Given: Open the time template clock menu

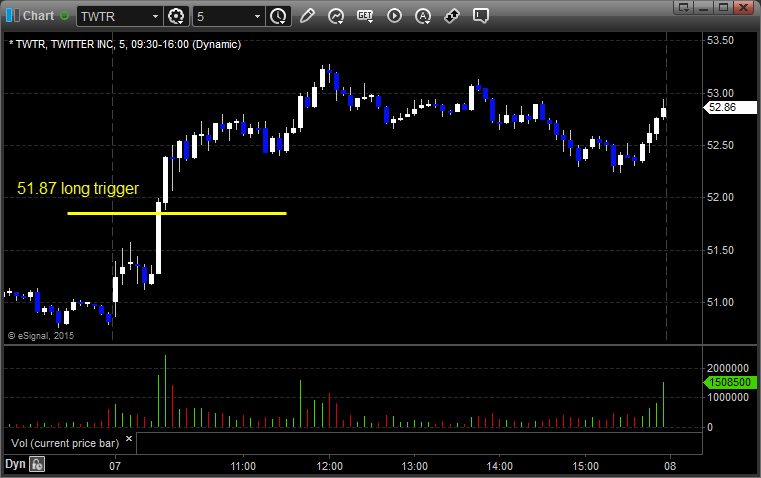Looking at the screenshot, I should (x=279, y=16).
